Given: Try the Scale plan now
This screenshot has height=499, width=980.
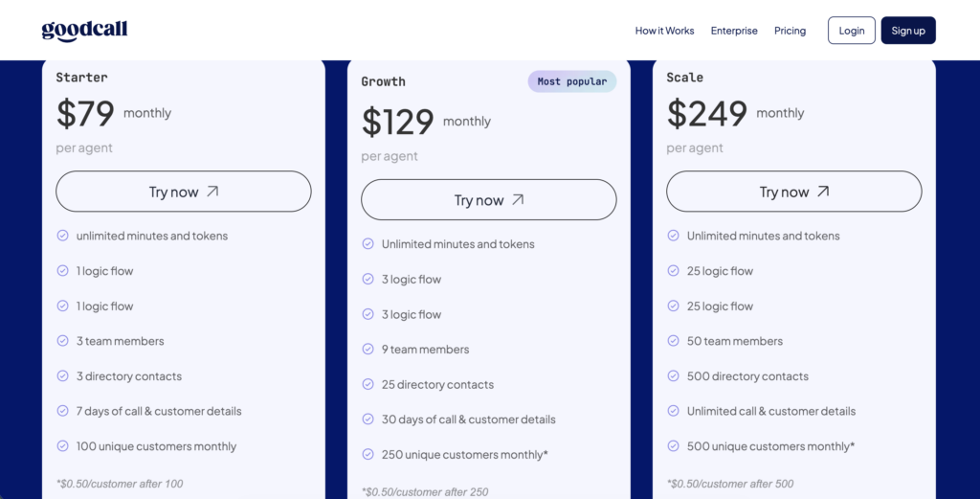Looking at the screenshot, I should point(793,192).
